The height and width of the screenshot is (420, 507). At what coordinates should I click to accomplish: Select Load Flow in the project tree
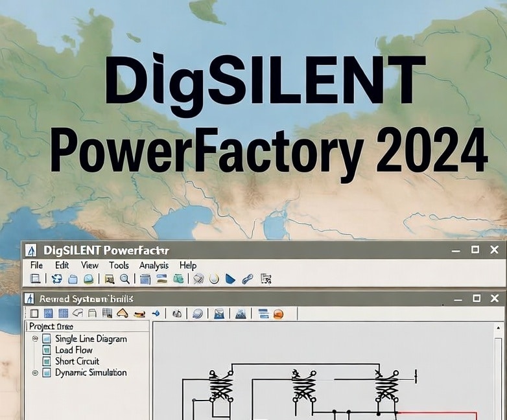tap(73, 350)
